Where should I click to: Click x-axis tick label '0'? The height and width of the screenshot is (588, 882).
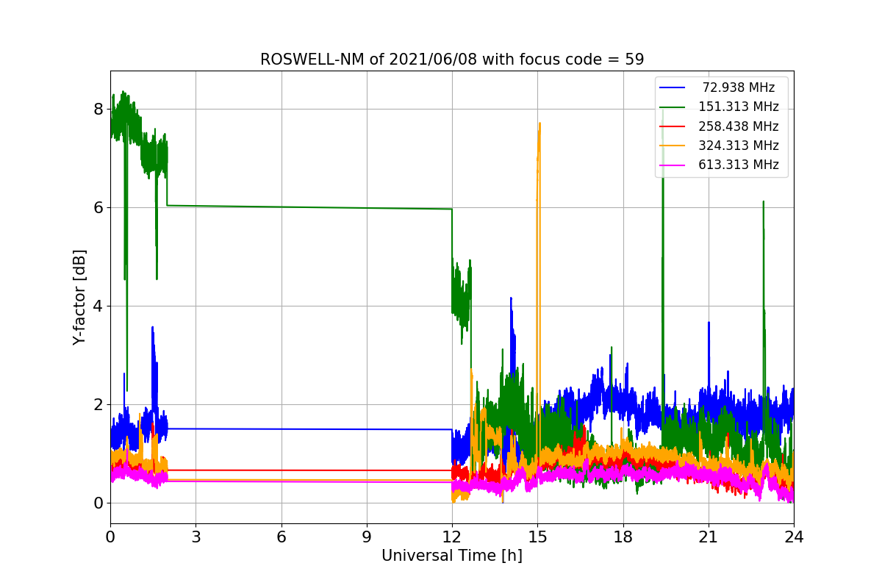110,537
